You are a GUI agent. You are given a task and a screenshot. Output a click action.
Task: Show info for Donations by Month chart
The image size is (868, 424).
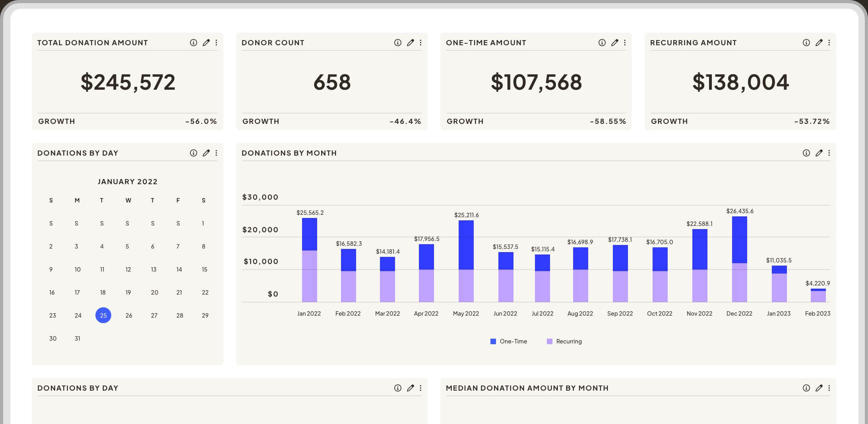click(806, 153)
